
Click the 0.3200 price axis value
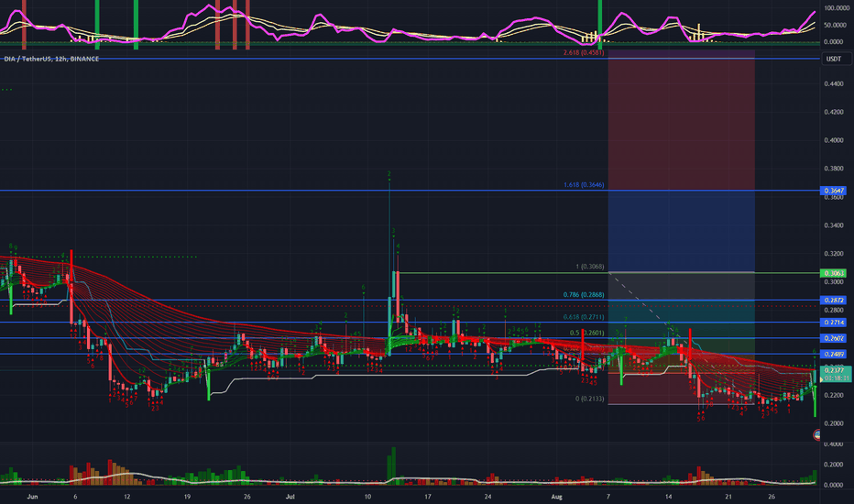pyautogui.click(x=834, y=254)
